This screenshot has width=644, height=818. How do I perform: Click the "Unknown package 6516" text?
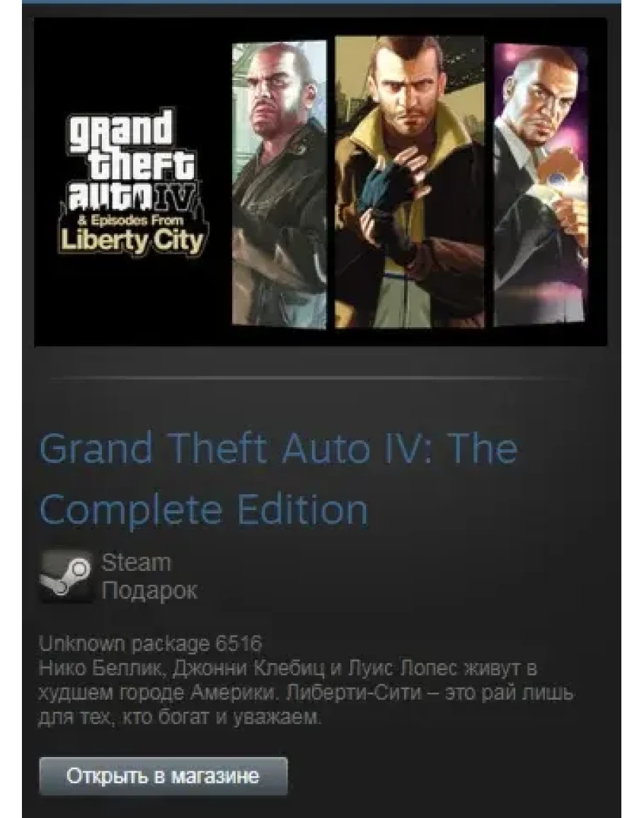150,643
